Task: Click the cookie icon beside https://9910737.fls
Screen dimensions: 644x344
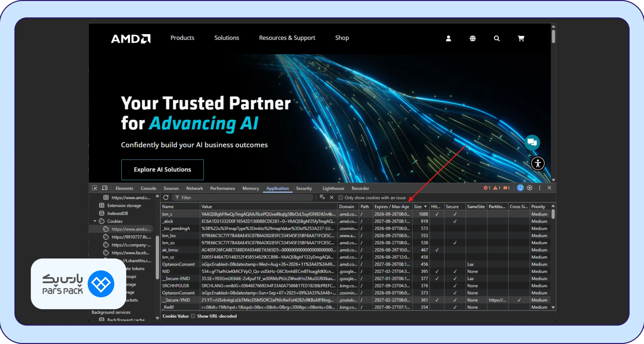Action: 106,237
